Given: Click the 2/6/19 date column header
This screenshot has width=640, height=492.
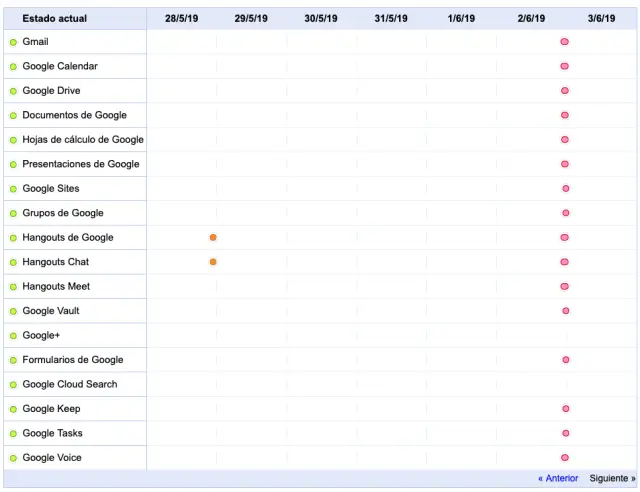Looking at the screenshot, I should coord(531,18).
